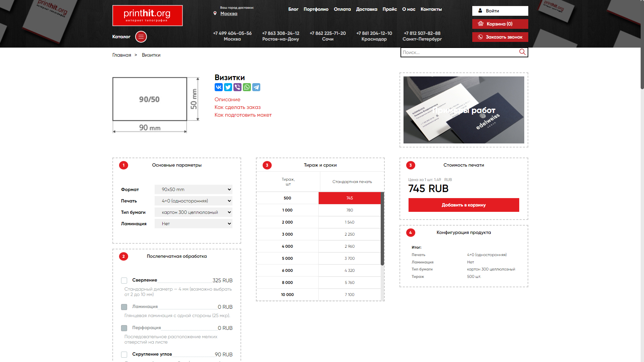The image size is (644, 362).
Task: Open the Формат dropdown
Action: point(194,189)
